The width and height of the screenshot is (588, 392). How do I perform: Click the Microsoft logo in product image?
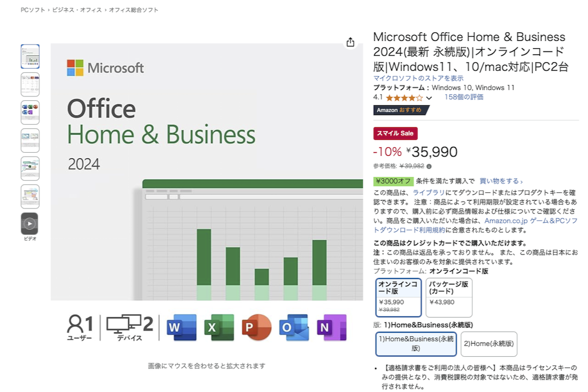tap(105, 68)
